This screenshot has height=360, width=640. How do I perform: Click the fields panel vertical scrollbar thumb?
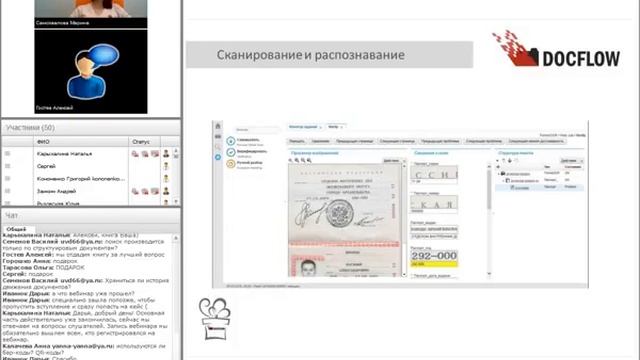click(x=489, y=190)
